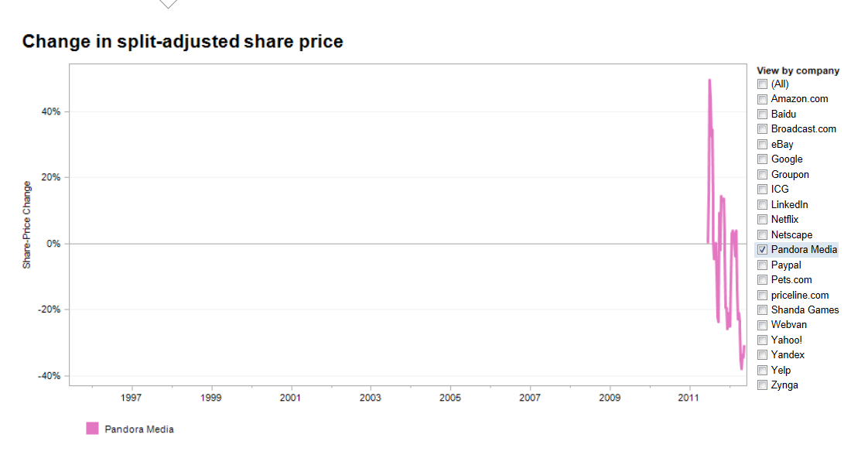
Task: Enable Groupon in the company filter
Action: (763, 175)
